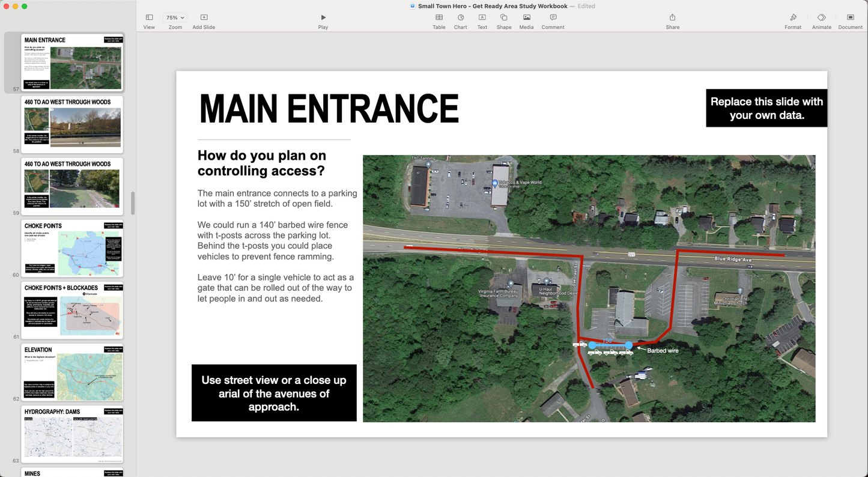Open the Shape picker
The height and width of the screenshot is (477, 868).
(x=504, y=21)
